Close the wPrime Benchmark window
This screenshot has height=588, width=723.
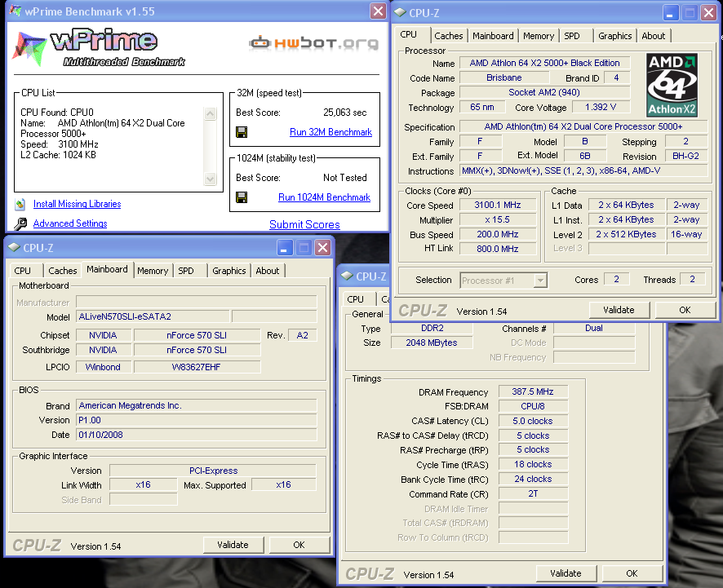click(378, 11)
